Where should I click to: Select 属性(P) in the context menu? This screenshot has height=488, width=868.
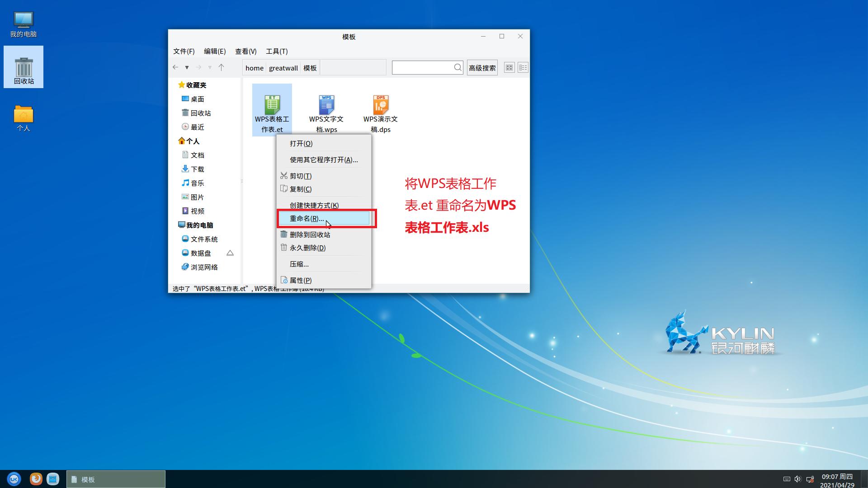pos(300,280)
